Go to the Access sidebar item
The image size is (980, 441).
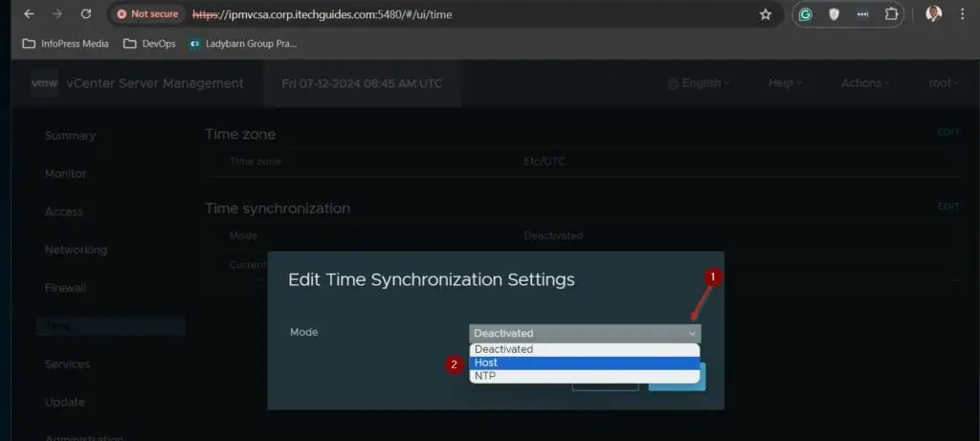(64, 211)
